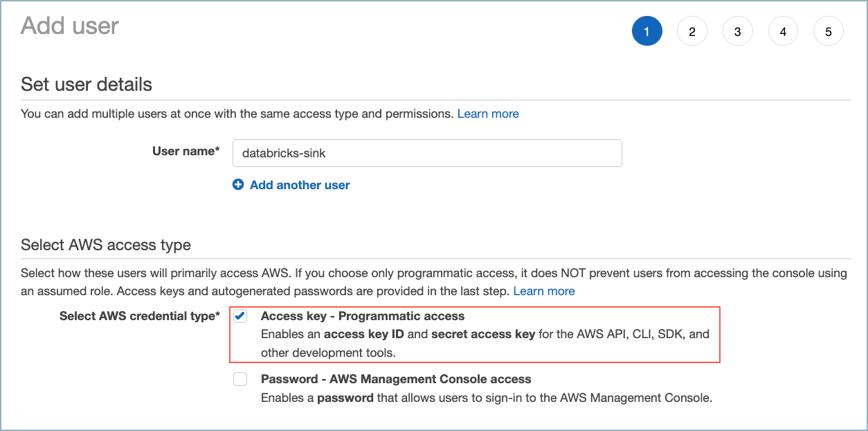This screenshot has width=868, height=431.
Task: Click 'Password - AWS Management Console access' label
Action: (x=396, y=379)
